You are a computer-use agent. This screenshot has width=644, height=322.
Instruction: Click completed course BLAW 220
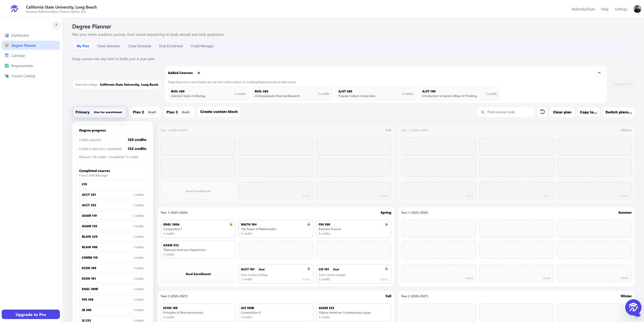(x=113, y=237)
